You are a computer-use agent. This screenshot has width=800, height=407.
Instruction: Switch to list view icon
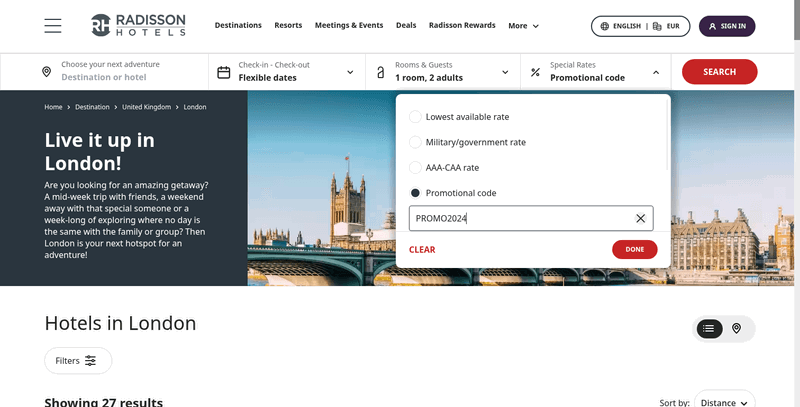708,328
